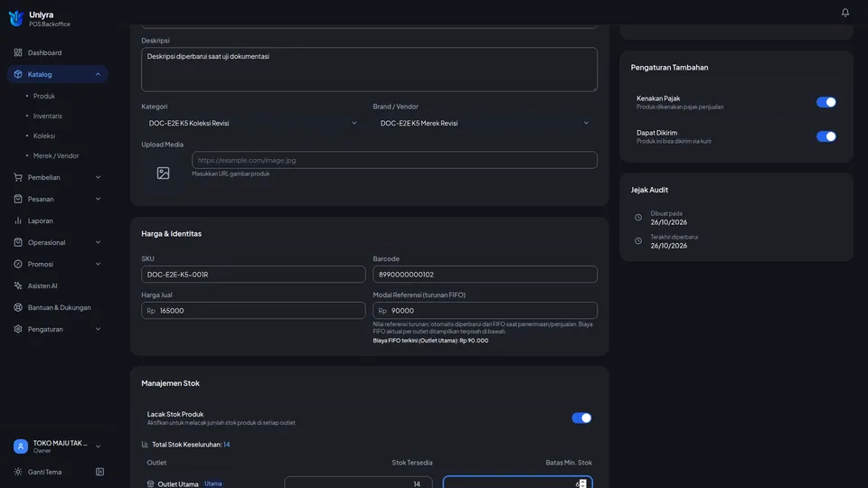Open TOKO MAJU TAK account chevron
The width and height of the screenshot is (868, 488).
click(x=98, y=446)
